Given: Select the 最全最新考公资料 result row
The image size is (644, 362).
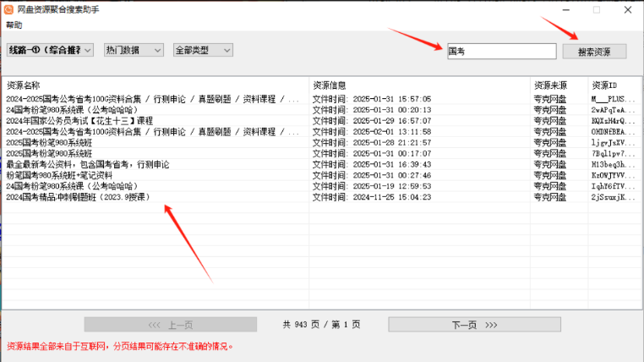Looking at the screenshot, I should [87, 164].
